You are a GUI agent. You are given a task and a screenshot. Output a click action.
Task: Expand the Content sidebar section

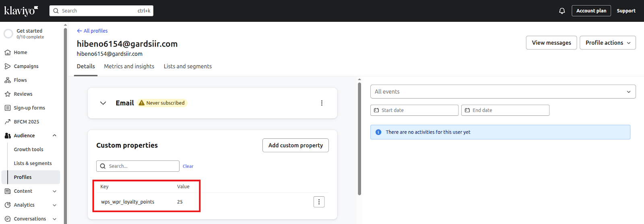(x=54, y=191)
